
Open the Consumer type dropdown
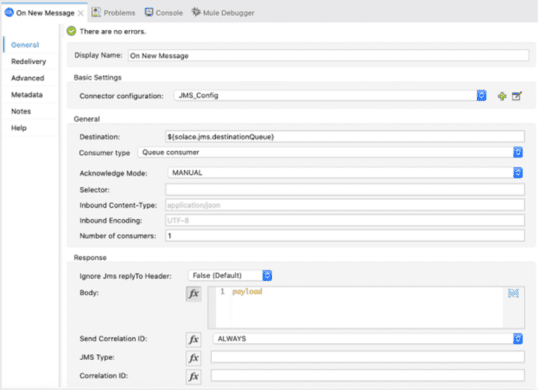(x=330, y=152)
